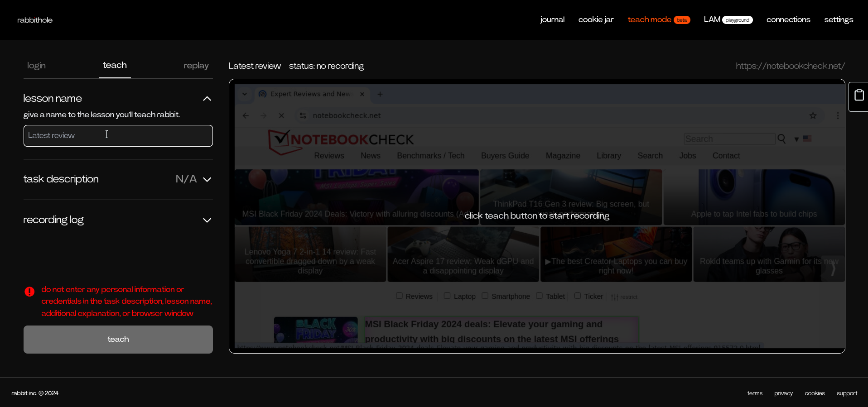The image size is (868, 407).
Task: Open journal in the top navigation
Action: click(552, 19)
